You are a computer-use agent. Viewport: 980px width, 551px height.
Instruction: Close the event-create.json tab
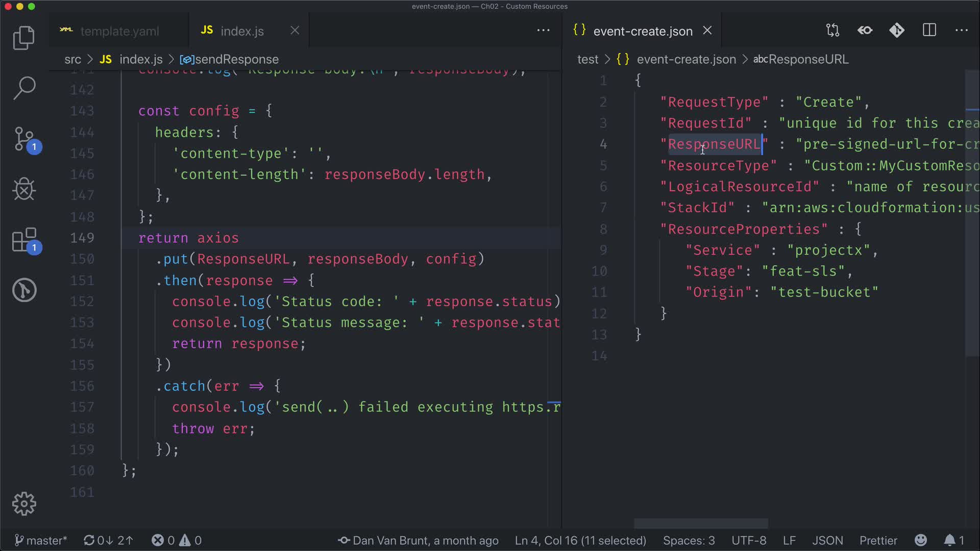pos(707,31)
